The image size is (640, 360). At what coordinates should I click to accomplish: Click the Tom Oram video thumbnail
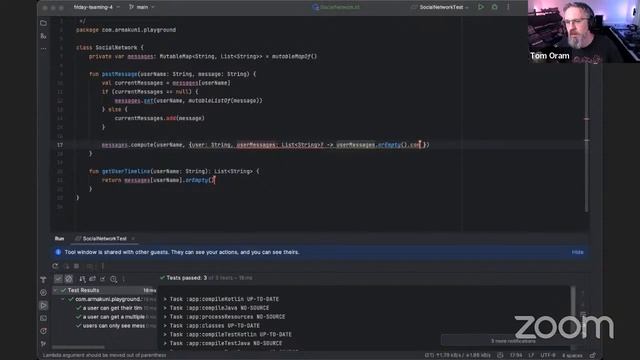click(x=584, y=31)
